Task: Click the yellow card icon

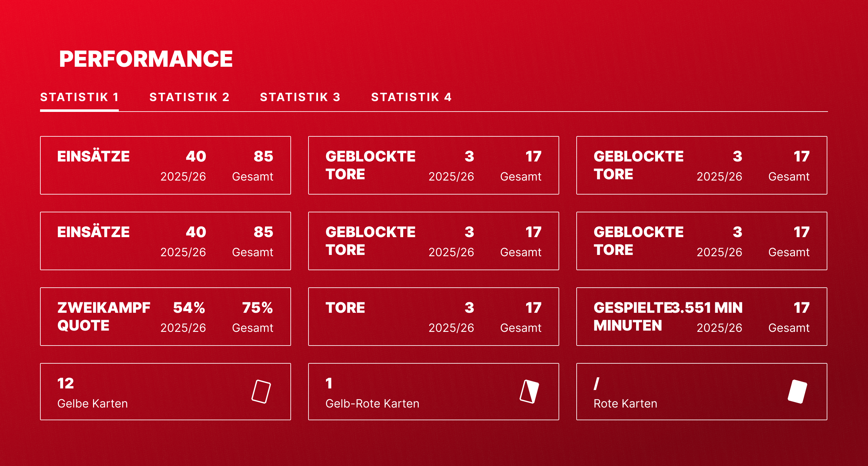Action: 261,392
